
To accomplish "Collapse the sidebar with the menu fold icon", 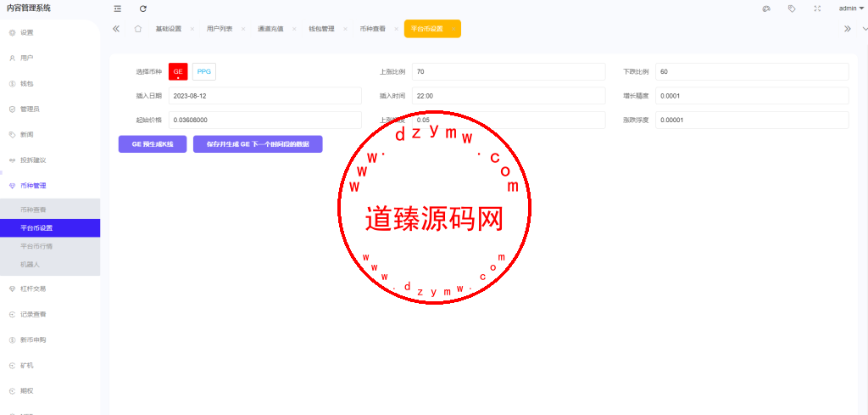I will (117, 8).
